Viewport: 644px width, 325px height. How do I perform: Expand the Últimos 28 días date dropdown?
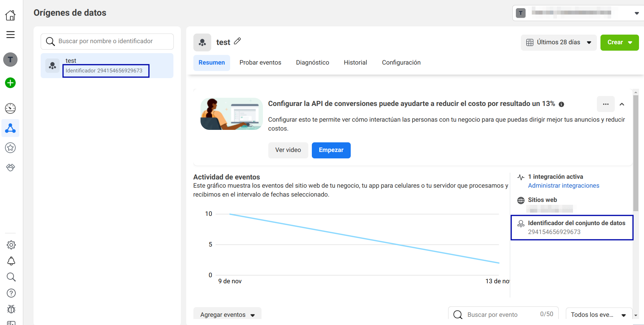point(558,42)
